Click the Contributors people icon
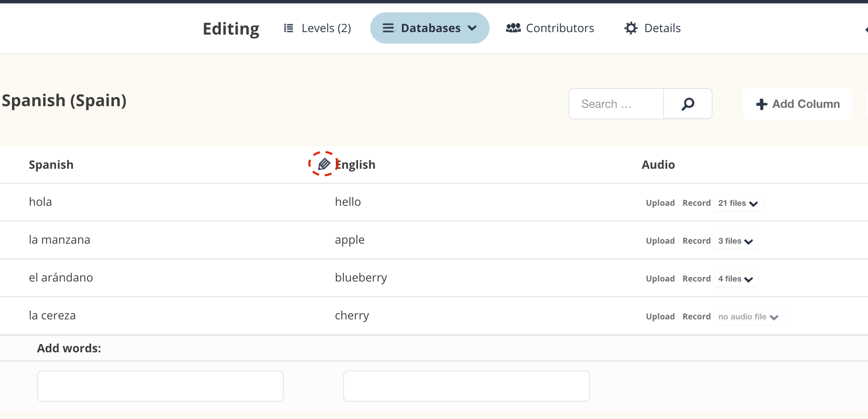868x419 pixels. (x=513, y=28)
